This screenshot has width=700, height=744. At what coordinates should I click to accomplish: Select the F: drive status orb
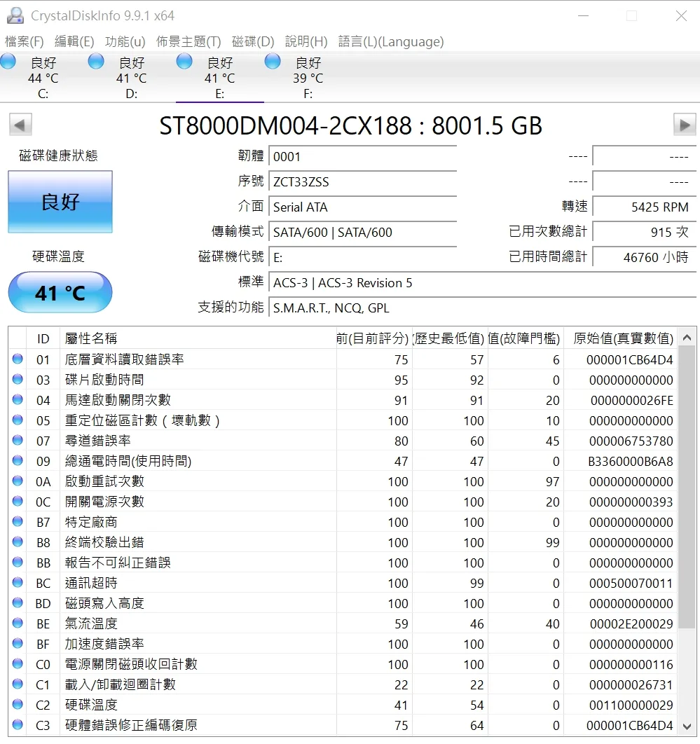[x=273, y=62]
